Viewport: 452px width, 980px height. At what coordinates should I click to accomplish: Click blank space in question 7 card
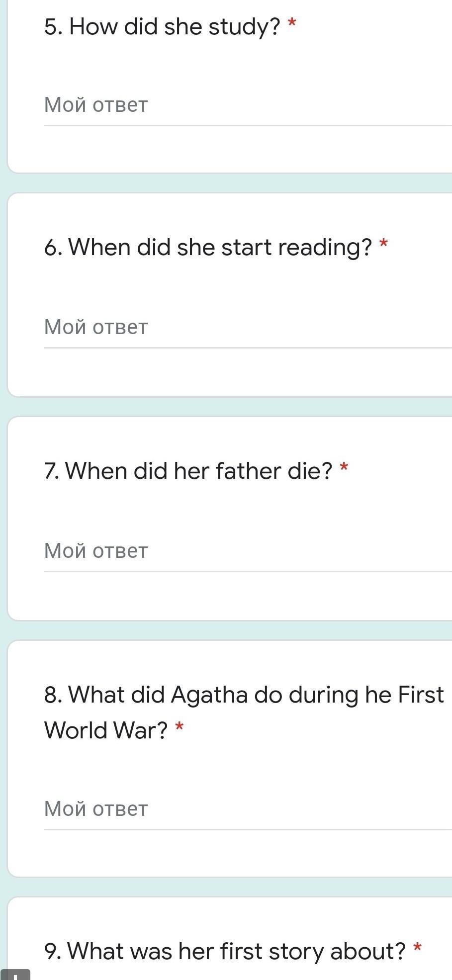coord(229,596)
